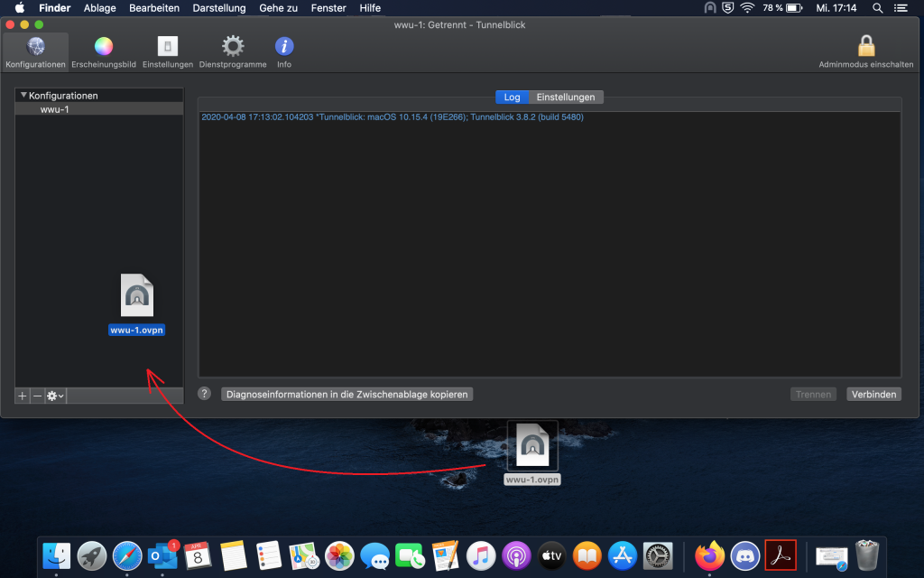
Task: Open Outlook from the Dock
Action: coord(162,555)
